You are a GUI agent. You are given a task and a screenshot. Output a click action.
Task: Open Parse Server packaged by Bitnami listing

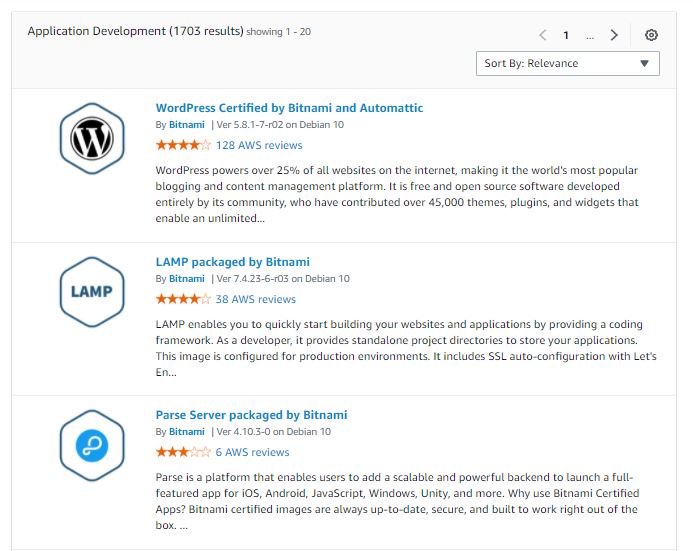[251, 415]
